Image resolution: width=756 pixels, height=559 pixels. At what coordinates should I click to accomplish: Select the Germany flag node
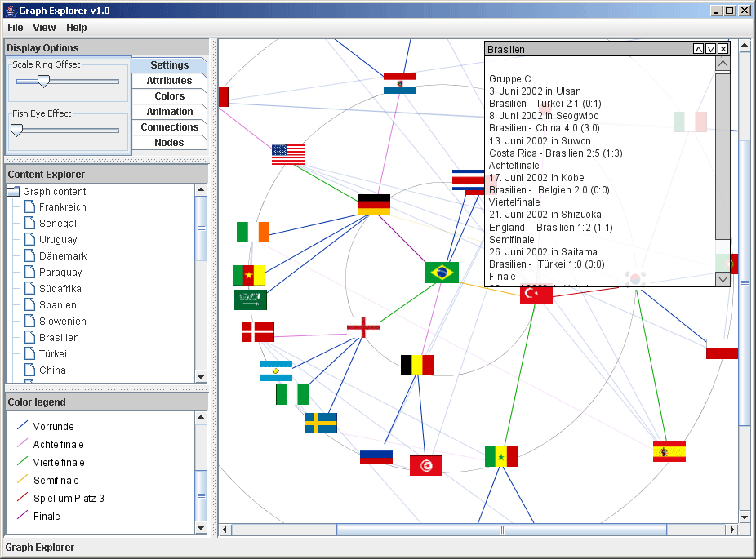373,205
